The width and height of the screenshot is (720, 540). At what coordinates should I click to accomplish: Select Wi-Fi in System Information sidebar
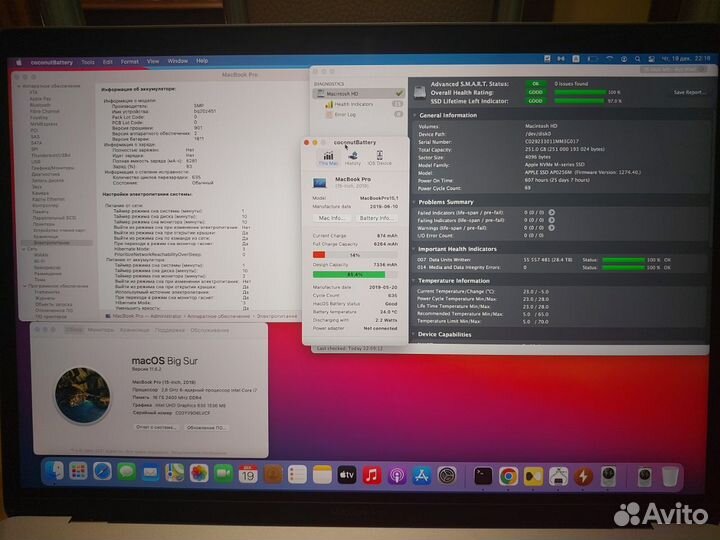pyautogui.click(x=40, y=261)
